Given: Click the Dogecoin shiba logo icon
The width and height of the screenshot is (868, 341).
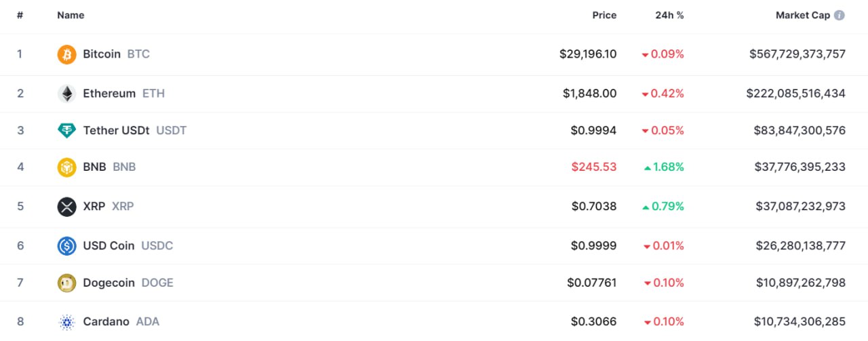Looking at the screenshot, I should 66,283.
